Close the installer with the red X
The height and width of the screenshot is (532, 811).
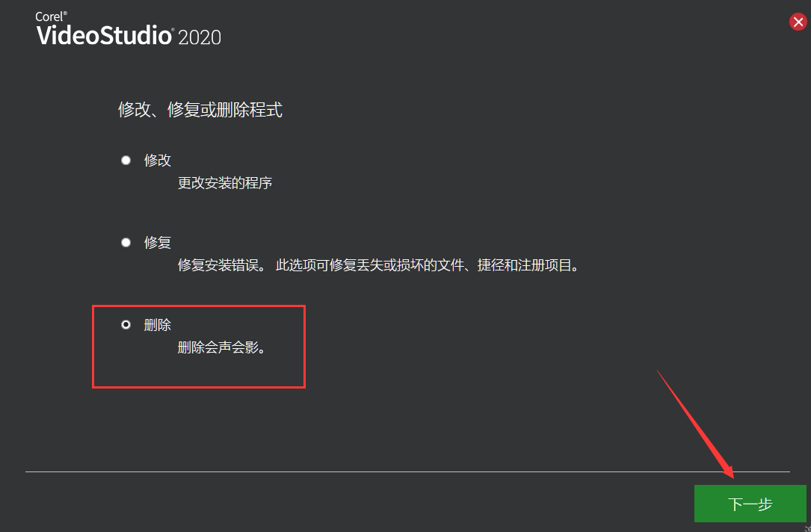point(798,22)
